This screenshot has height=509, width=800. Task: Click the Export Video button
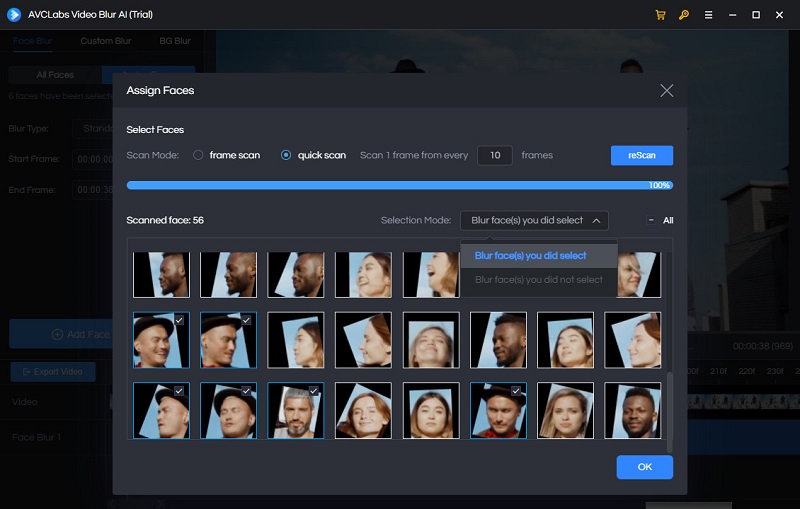[53, 372]
